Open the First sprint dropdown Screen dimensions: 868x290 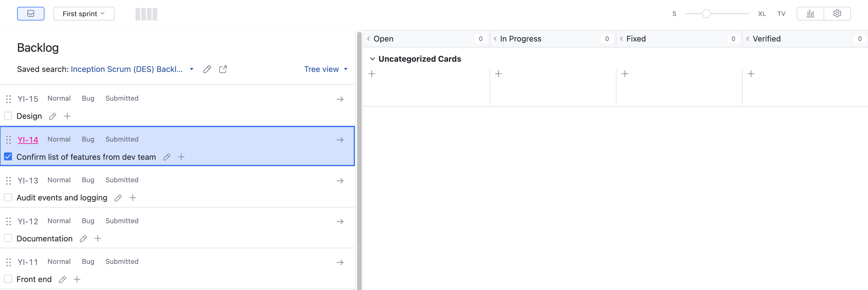click(83, 14)
